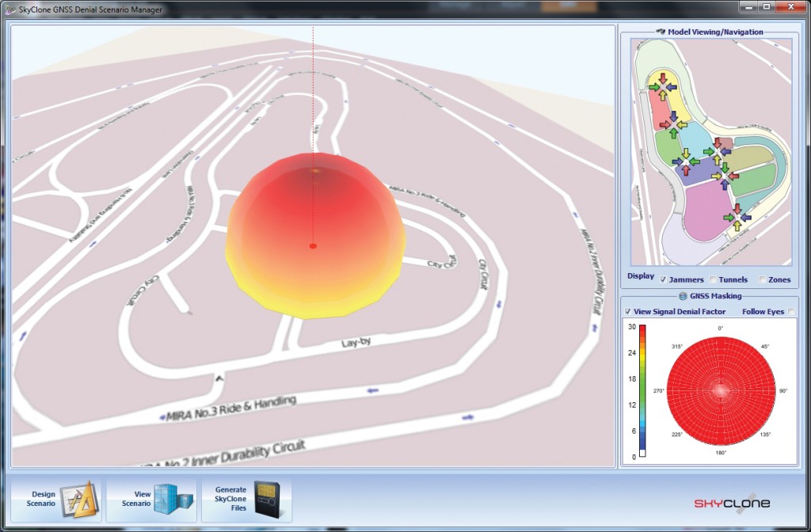Viewport: 811px width, 532px height.
Task: Click the circular polar signal denial plot
Action: pyautogui.click(x=721, y=392)
